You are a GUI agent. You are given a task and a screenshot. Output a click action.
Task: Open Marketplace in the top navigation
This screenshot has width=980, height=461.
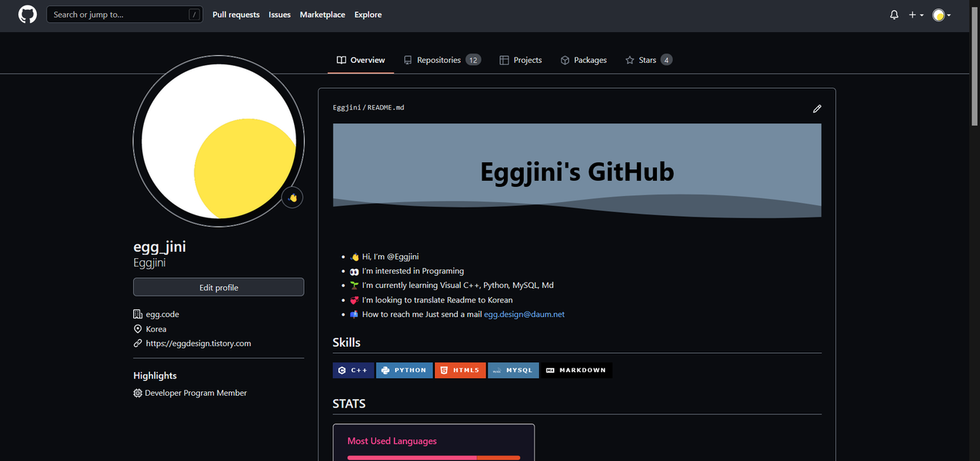point(322,15)
